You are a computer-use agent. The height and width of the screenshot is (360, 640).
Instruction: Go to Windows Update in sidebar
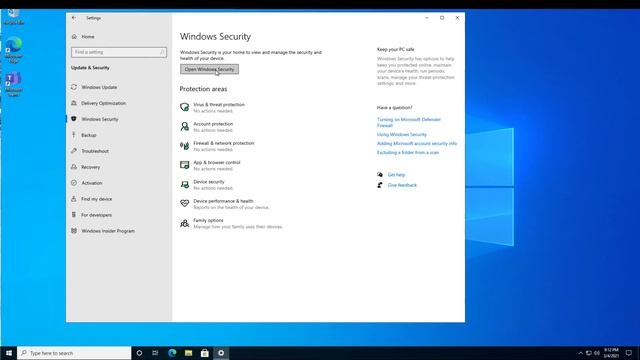point(99,87)
